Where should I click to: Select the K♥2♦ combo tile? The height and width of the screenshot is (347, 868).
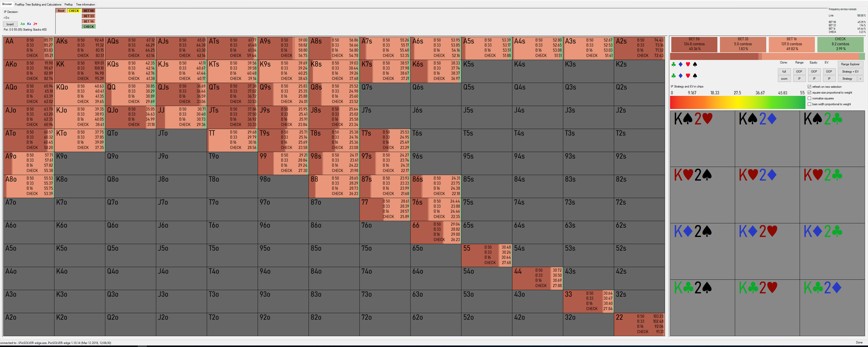click(767, 194)
